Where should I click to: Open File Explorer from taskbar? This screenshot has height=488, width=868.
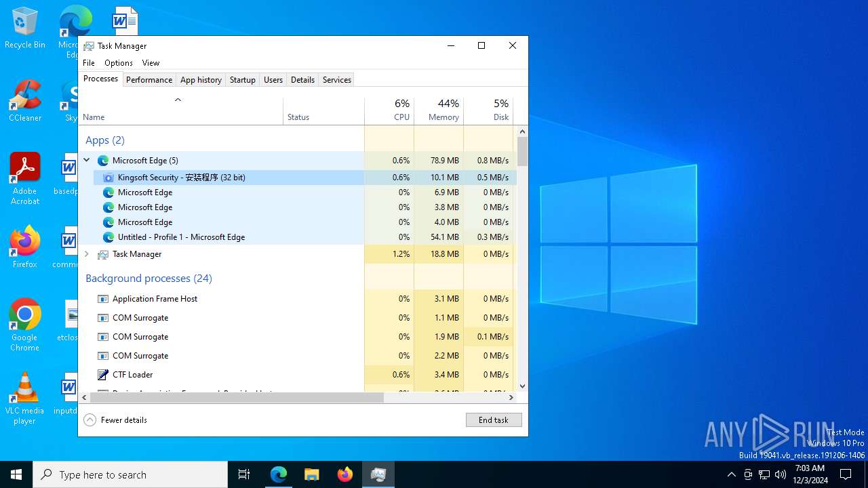click(311, 474)
